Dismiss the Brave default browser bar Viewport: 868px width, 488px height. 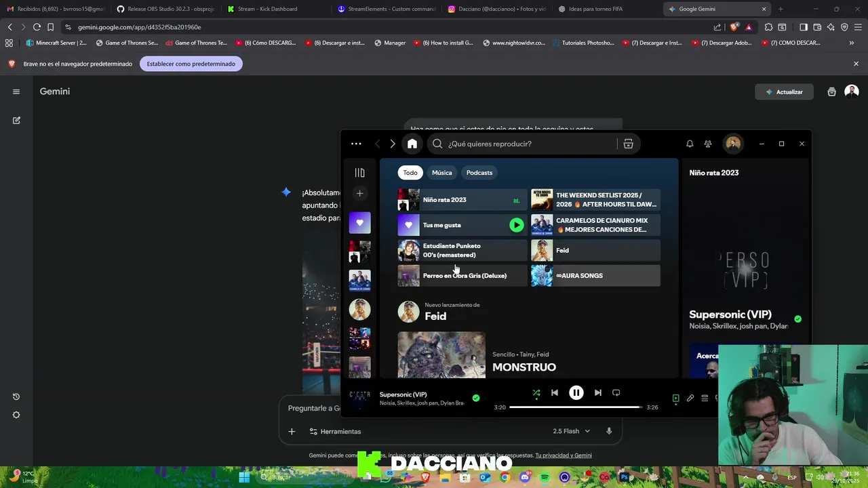click(856, 64)
